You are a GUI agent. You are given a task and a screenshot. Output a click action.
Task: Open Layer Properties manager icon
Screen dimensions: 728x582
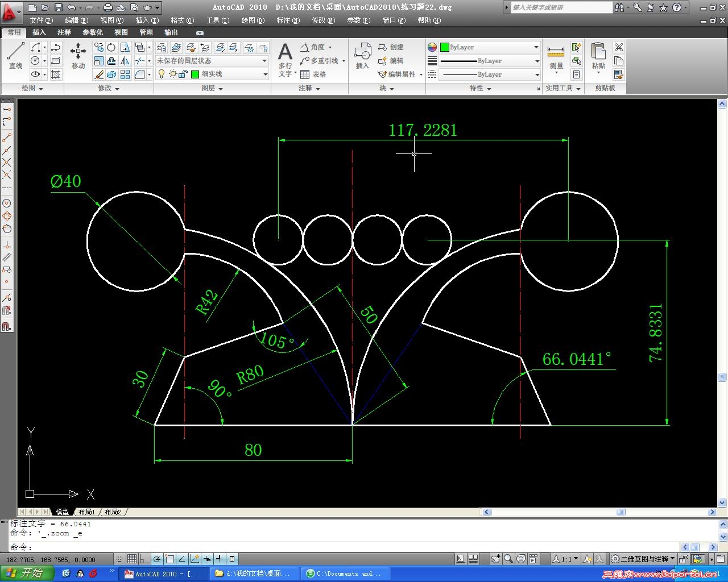(162, 47)
